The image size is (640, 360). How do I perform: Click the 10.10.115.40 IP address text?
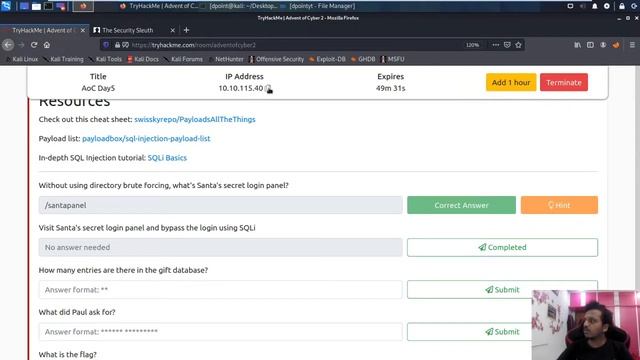coord(241,88)
